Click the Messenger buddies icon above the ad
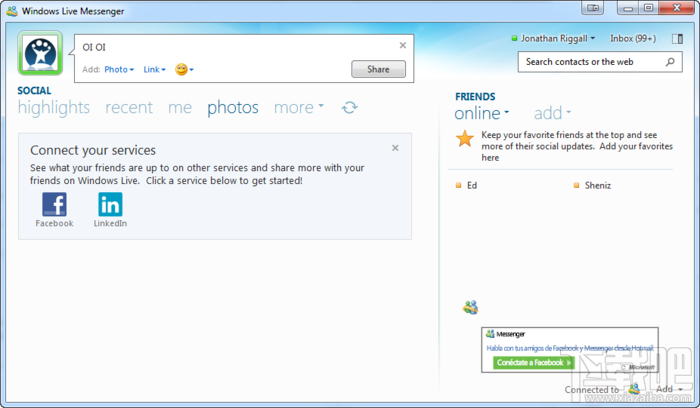The image size is (700, 408). coord(471,307)
